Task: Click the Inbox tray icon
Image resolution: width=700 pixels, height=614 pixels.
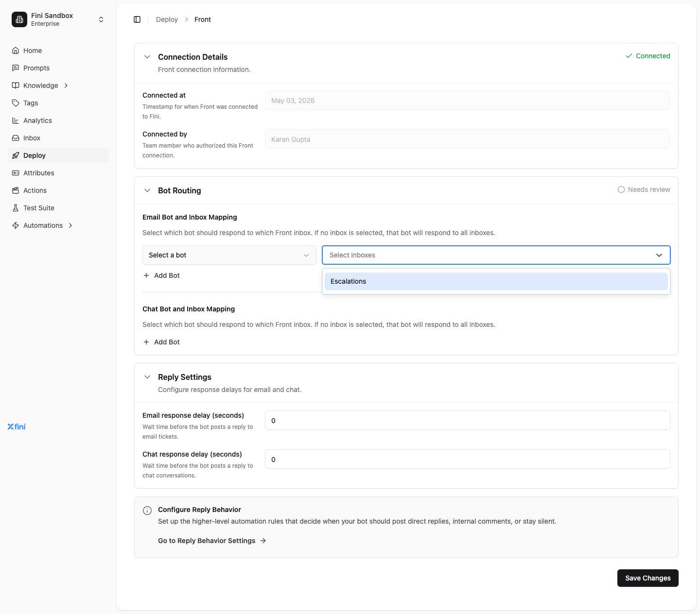Action: pos(16,138)
